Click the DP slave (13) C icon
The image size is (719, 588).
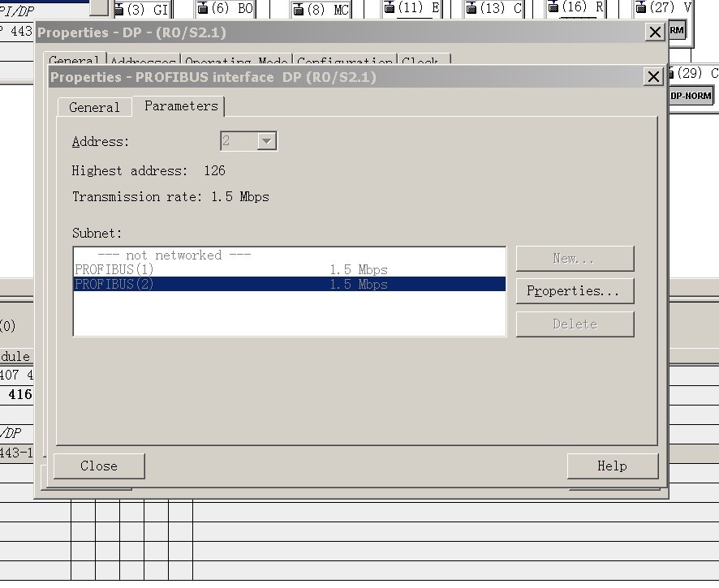pos(470,9)
